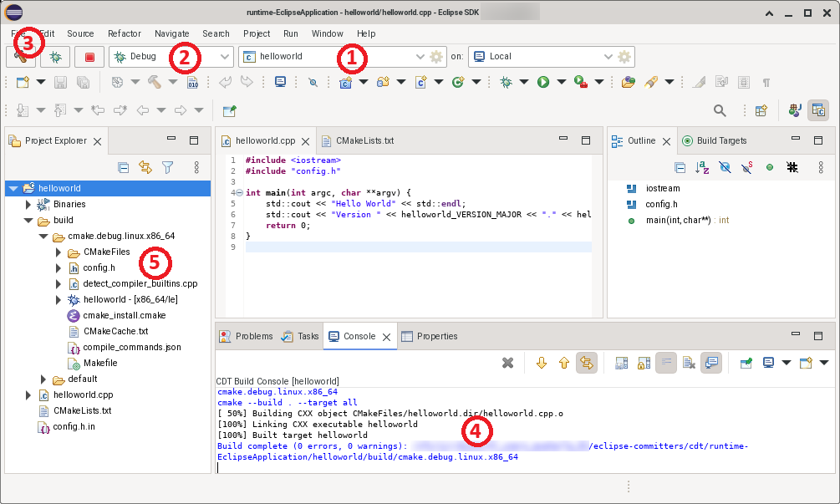Screen dimensions: 840x504
Task: Toggle Hide Fields in Outline view
Action: tap(725, 168)
